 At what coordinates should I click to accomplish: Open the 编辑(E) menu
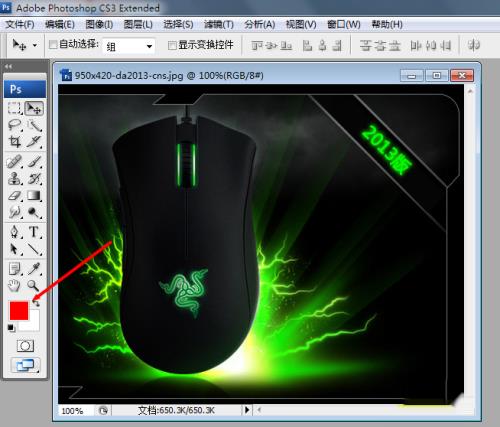(x=60, y=24)
